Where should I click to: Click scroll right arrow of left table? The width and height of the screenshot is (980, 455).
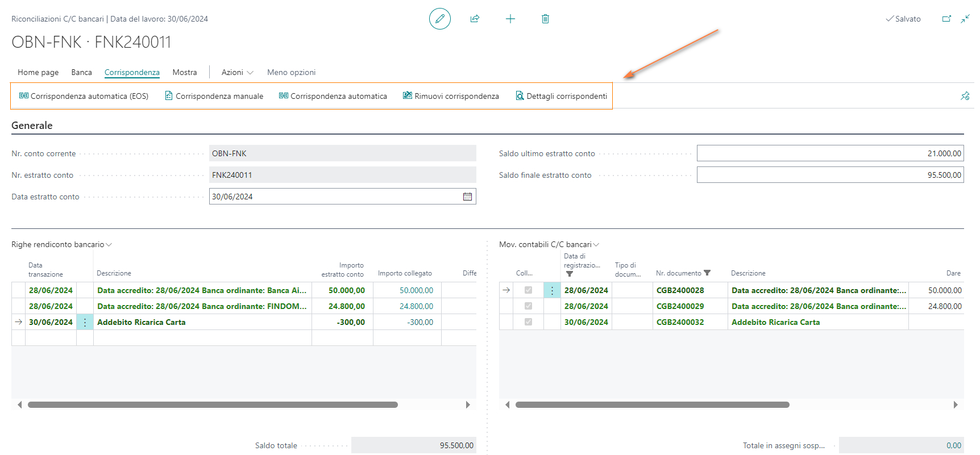click(468, 405)
